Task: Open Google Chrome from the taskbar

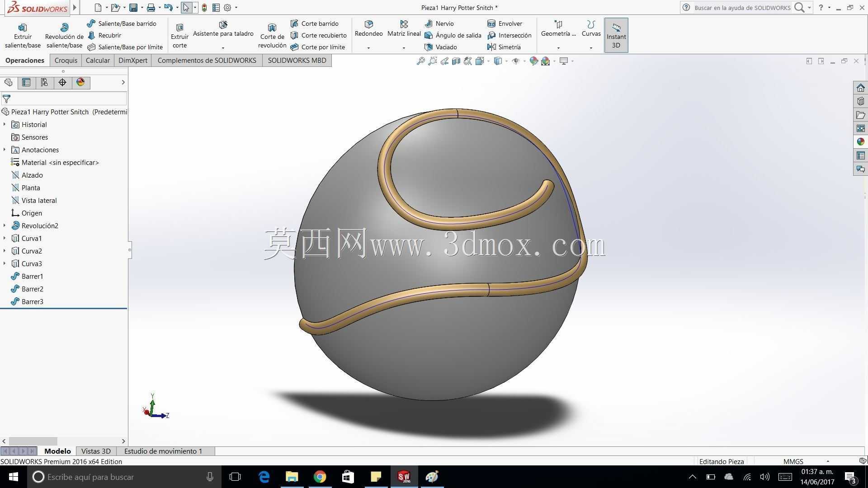Action: click(x=320, y=477)
